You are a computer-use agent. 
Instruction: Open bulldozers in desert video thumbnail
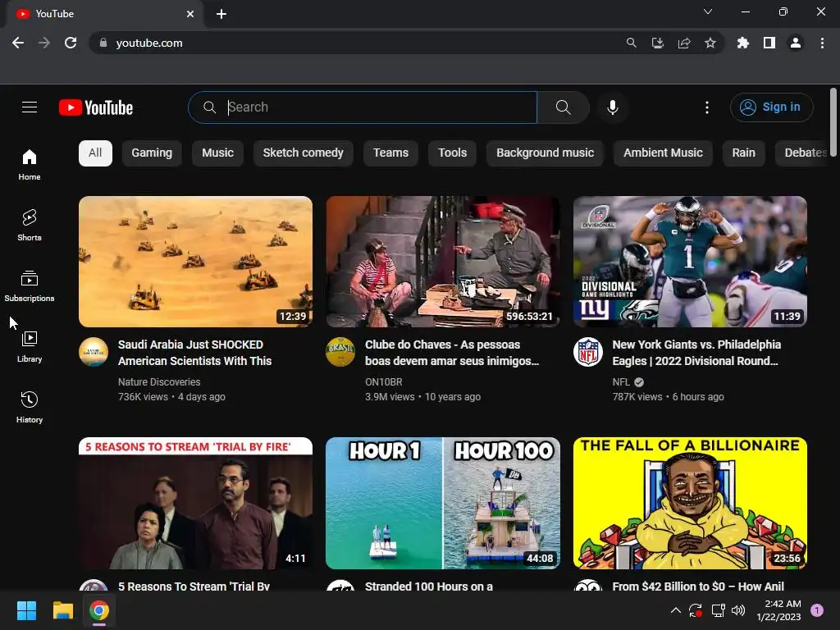195,262
